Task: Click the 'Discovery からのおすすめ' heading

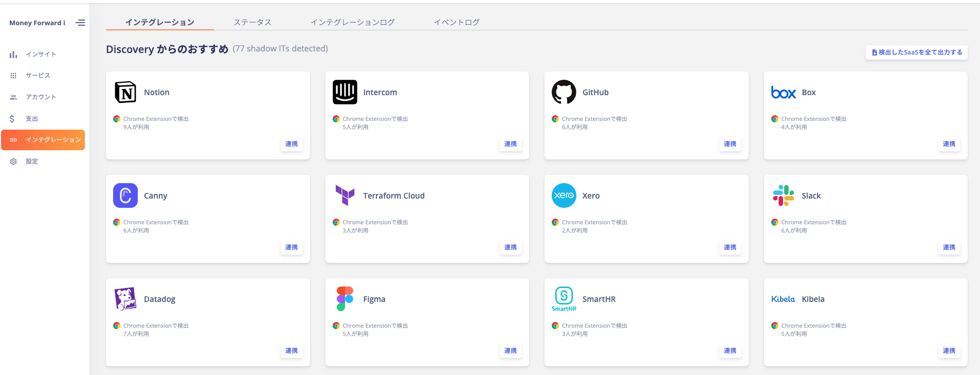Action: (x=167, y=49)
